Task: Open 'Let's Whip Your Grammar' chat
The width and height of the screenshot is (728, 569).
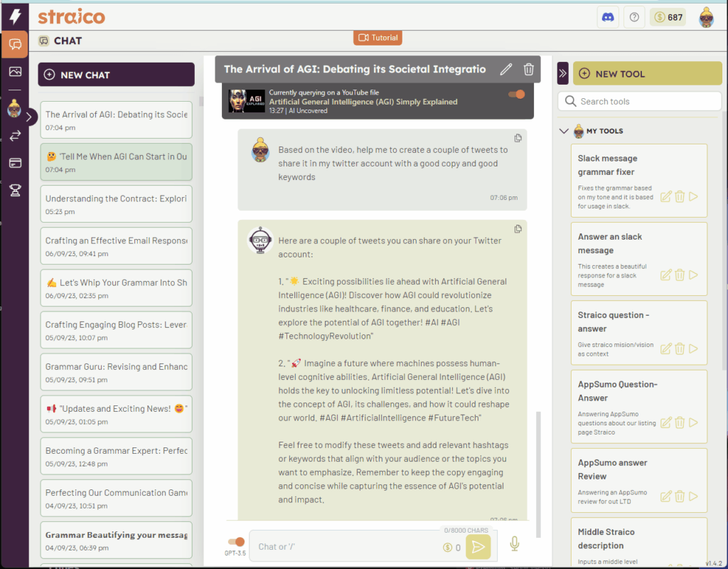Action: pyautogui.click(x=116, y=288)
